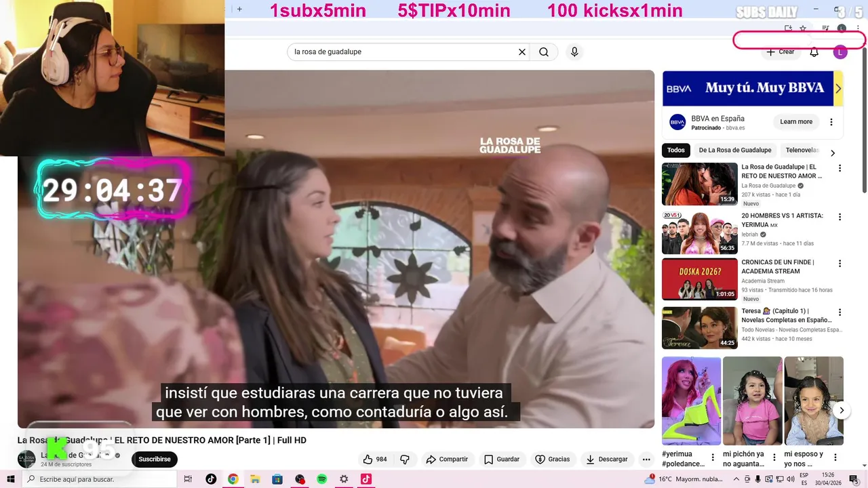The image size is (868, 488).
Task: Dislike the video with thumbs down
Action: tap(405, 460)
